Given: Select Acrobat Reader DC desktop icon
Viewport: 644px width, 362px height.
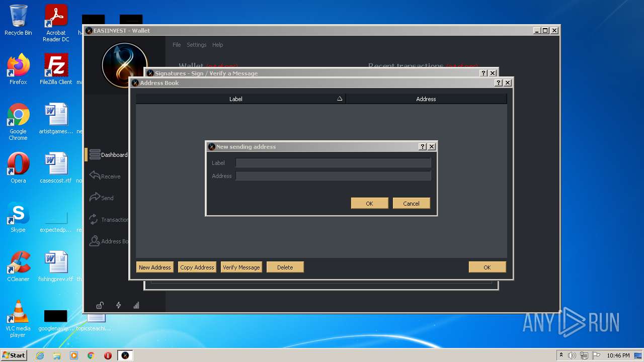Looking at the screenshot, I should tap(56, 23).
